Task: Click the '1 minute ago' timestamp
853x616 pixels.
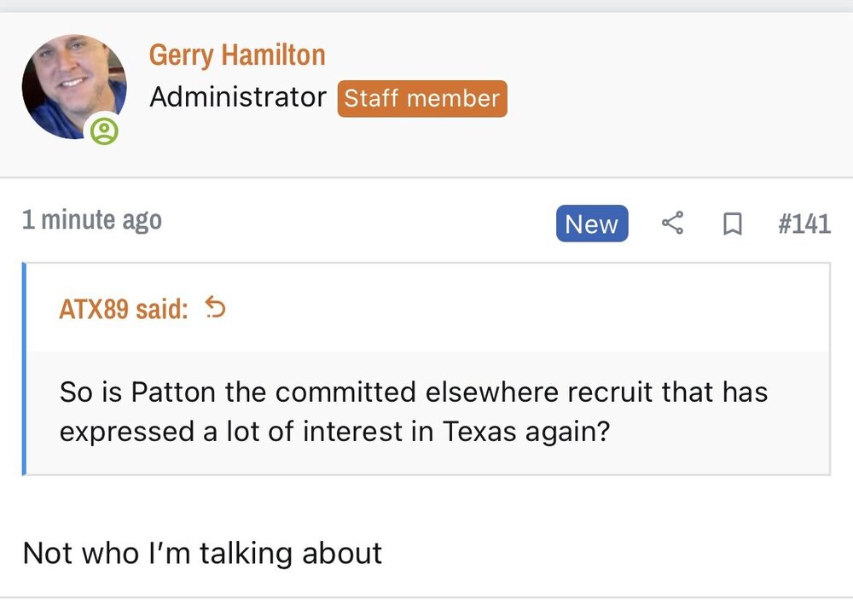Action: click(x=92, y=220)
